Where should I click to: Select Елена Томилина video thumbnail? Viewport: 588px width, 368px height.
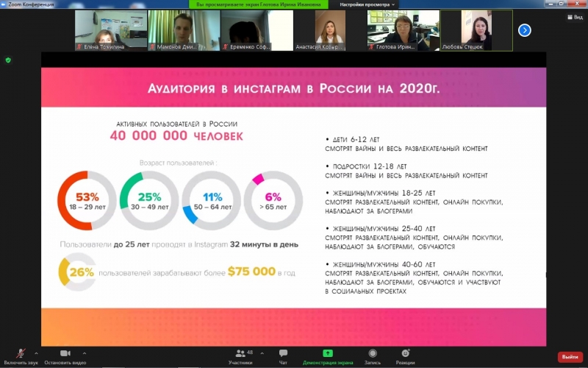click(111, 30)
